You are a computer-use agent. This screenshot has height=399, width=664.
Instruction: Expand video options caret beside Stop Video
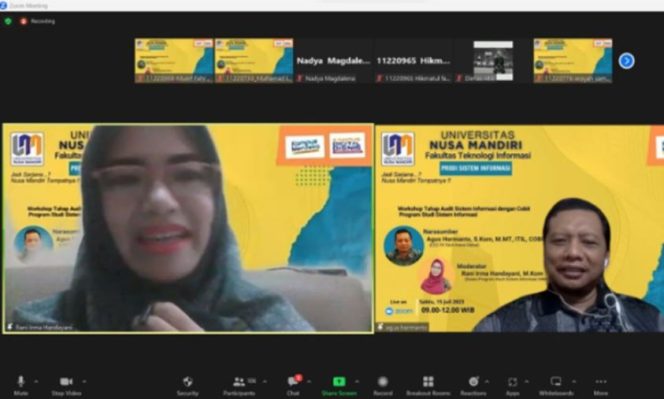[84, 382]
